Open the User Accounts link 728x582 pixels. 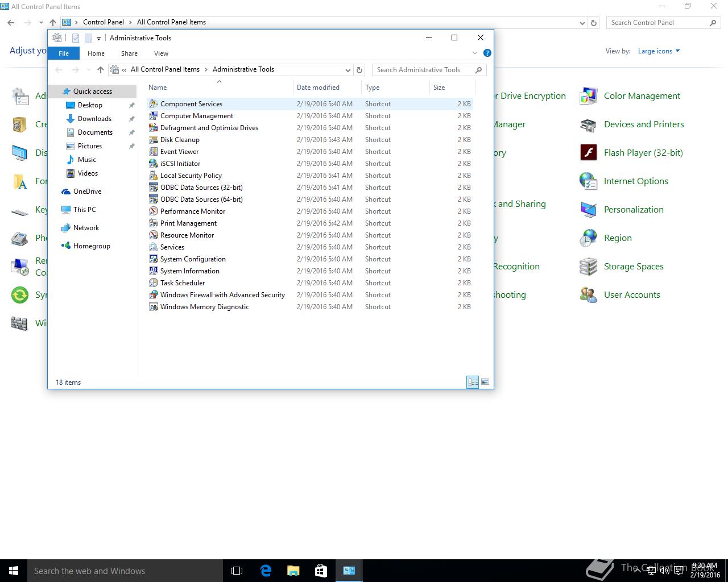(631, 295)
